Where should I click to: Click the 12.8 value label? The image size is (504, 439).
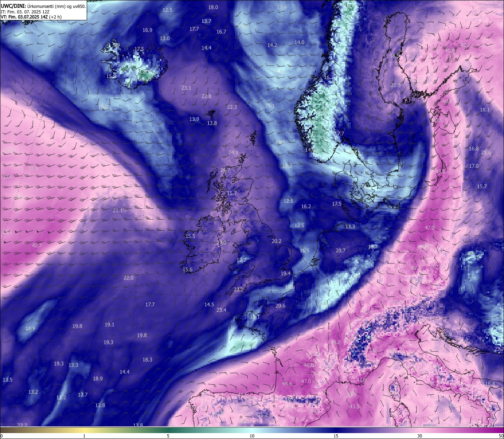(x=100, y=405)
